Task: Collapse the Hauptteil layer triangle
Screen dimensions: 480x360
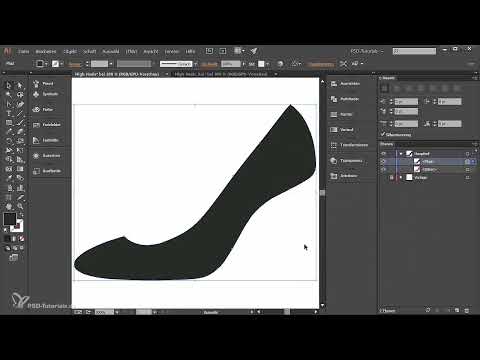Action: click(x=401, y=154)
